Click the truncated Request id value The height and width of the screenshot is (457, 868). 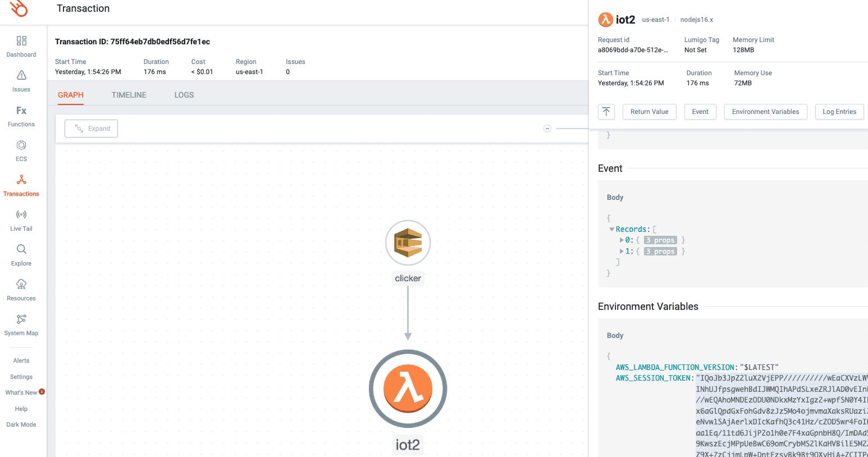[x=633, y=50]
